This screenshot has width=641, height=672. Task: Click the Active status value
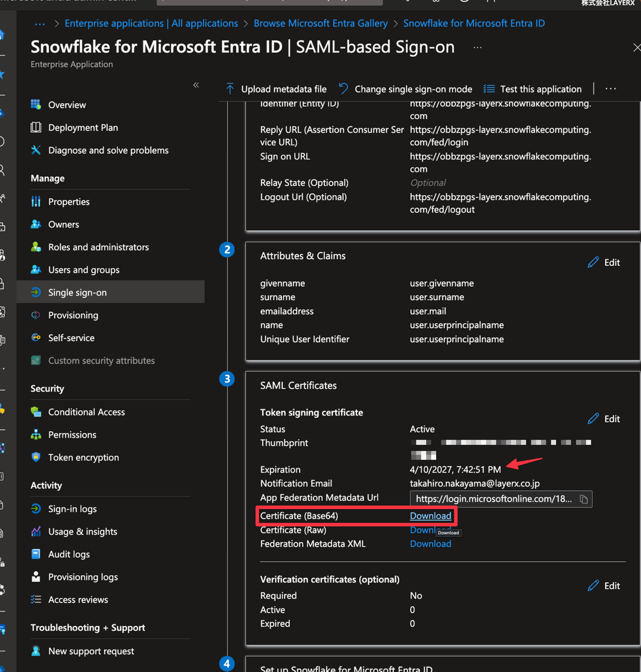(422, 429)
